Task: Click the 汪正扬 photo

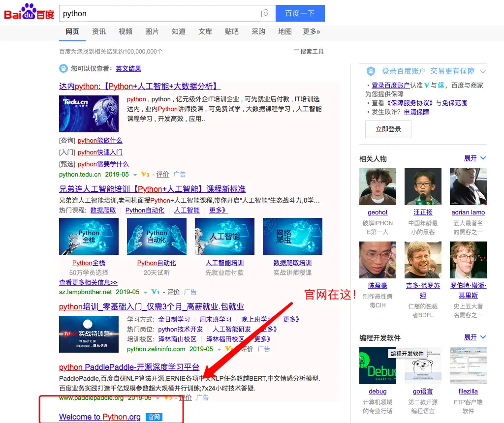Action: click(423, 186)
